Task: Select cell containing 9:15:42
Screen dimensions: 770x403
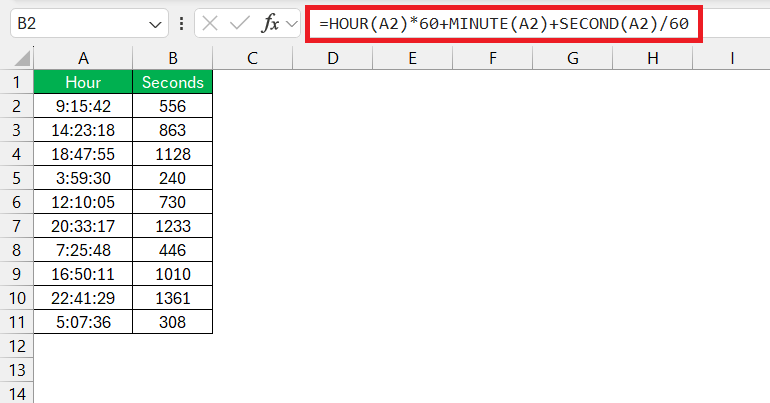Action: pos(83,106)
